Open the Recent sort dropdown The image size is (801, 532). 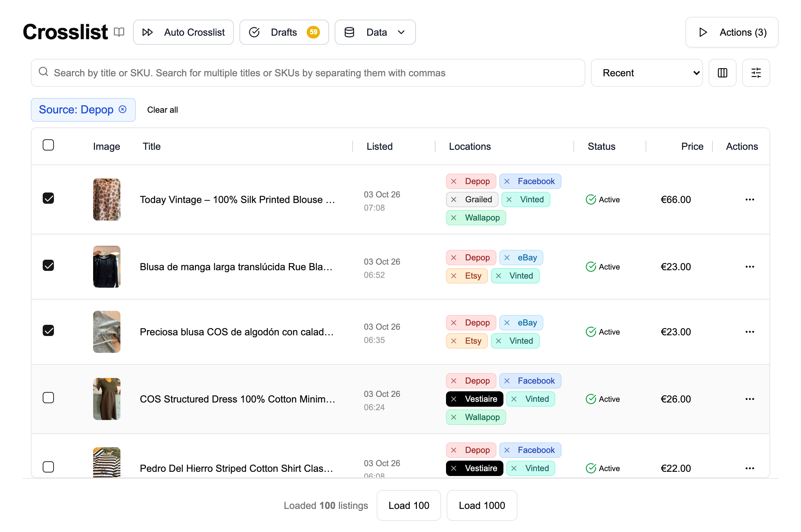(647, 73)
